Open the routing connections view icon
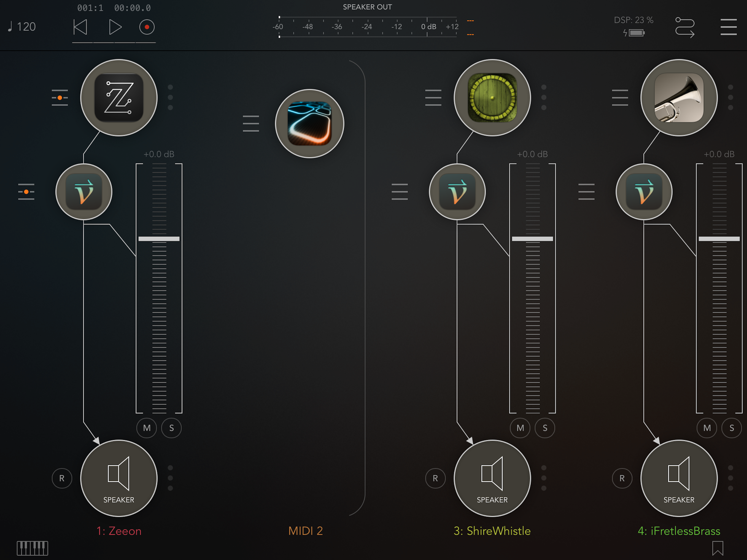Screen dimensions: 747x560 pyautogui.click(x=685, y=27)
